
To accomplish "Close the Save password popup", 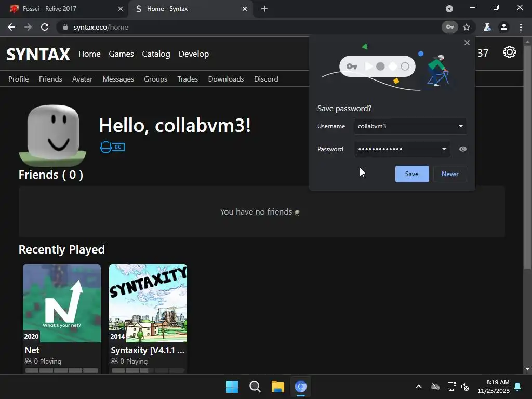I will [x=467, y=43].
